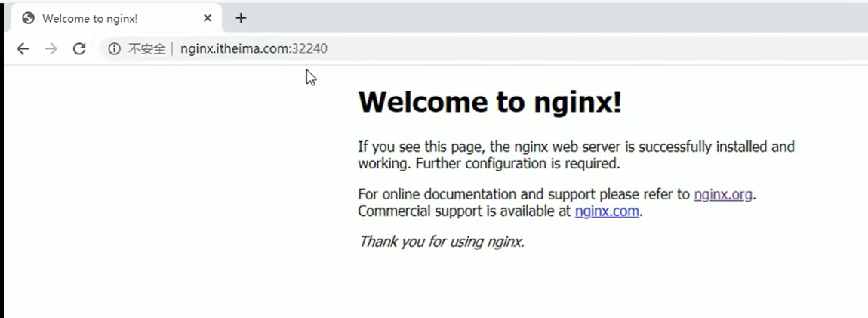
Task: Reload the page with the refresh icon
Action: (79, 49)
